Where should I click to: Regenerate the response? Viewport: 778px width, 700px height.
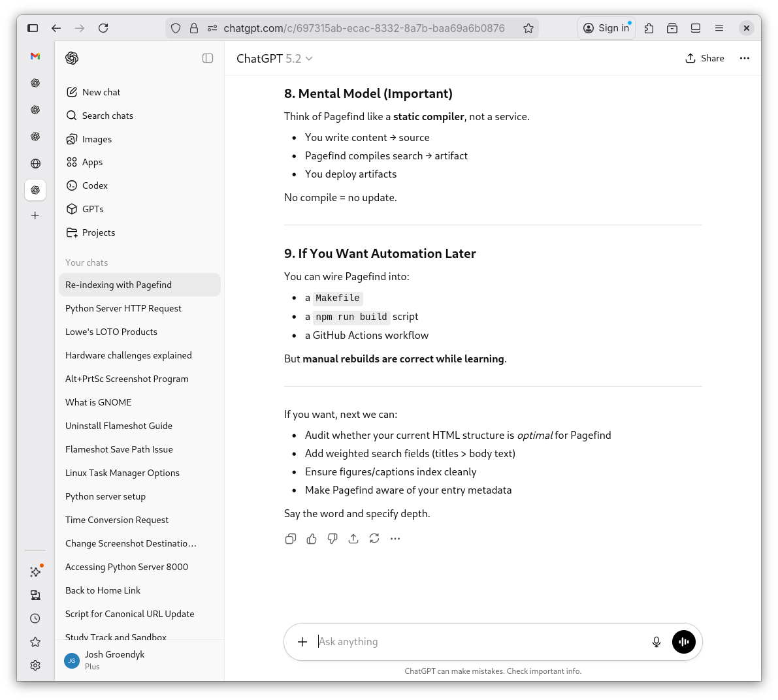point(374,538)
